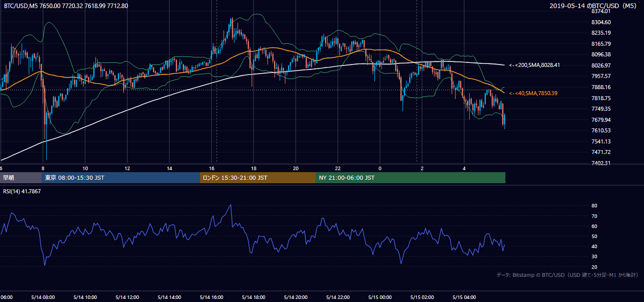The height and width of the screenshot is (302, 644).
Task: Click price axis value 8374.01
Action: click(601, 11)
